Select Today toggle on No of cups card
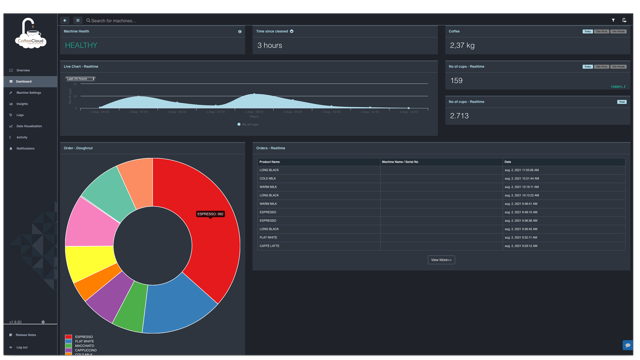The width and height of the screenshot is (640, 360). pos(587,67)
